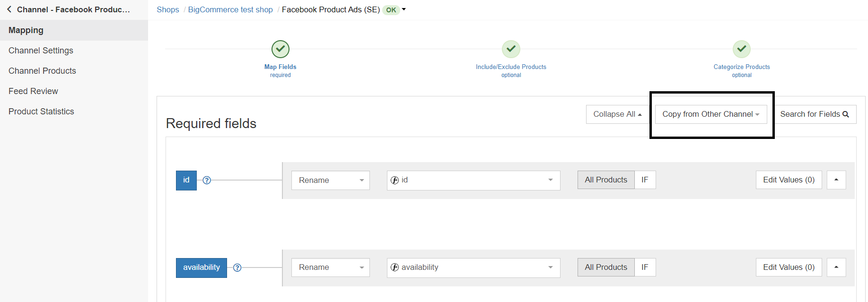Open the id source field dropdown
Viewport: 868px width, 302px height.
point(473,181)
